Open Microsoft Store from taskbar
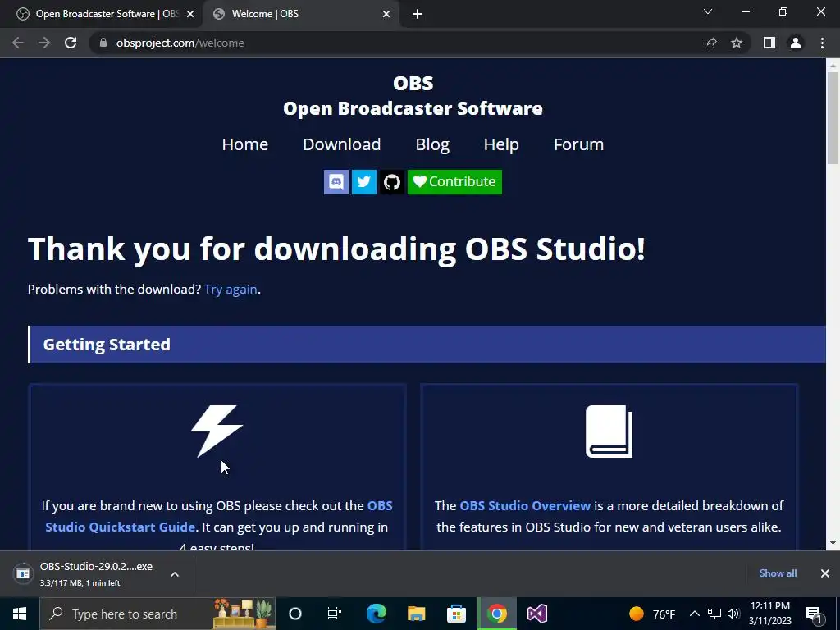Screen dimensions: 840x630 [x=456, y=614]
